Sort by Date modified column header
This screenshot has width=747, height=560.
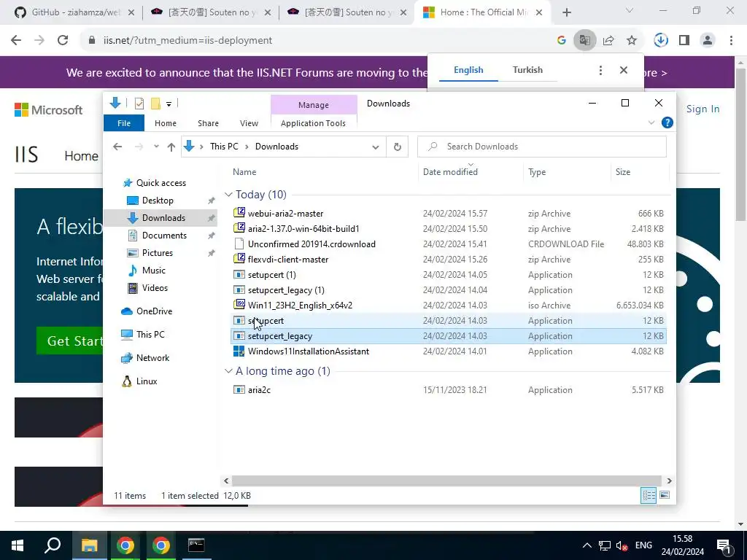450,172
